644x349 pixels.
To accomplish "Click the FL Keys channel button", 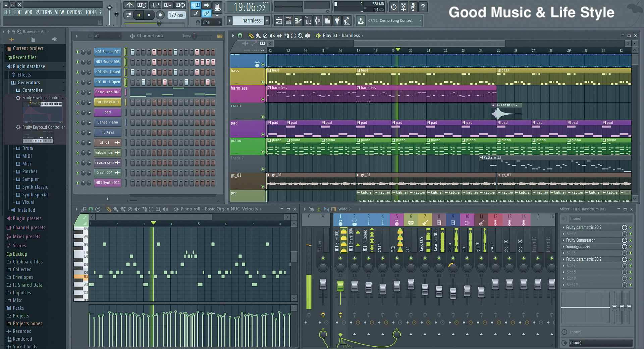I will coord(108,133).
